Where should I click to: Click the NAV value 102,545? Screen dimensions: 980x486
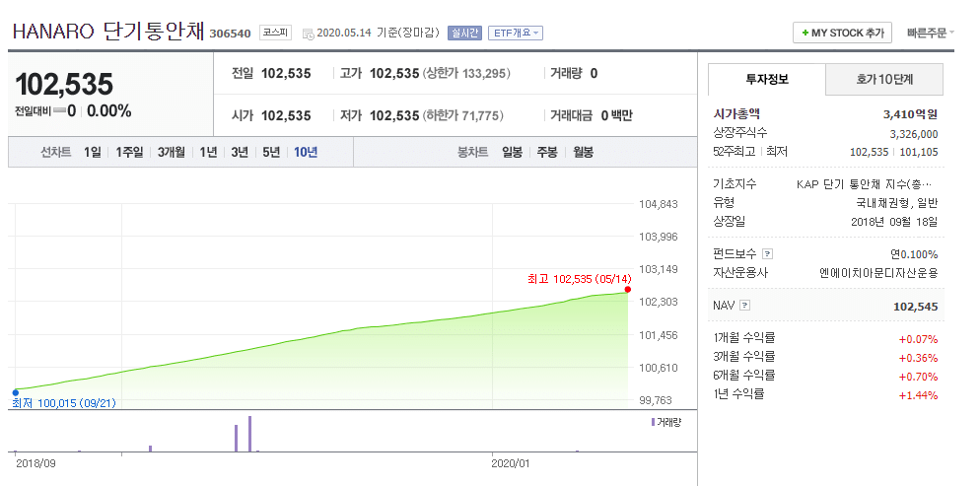(916, 307)
